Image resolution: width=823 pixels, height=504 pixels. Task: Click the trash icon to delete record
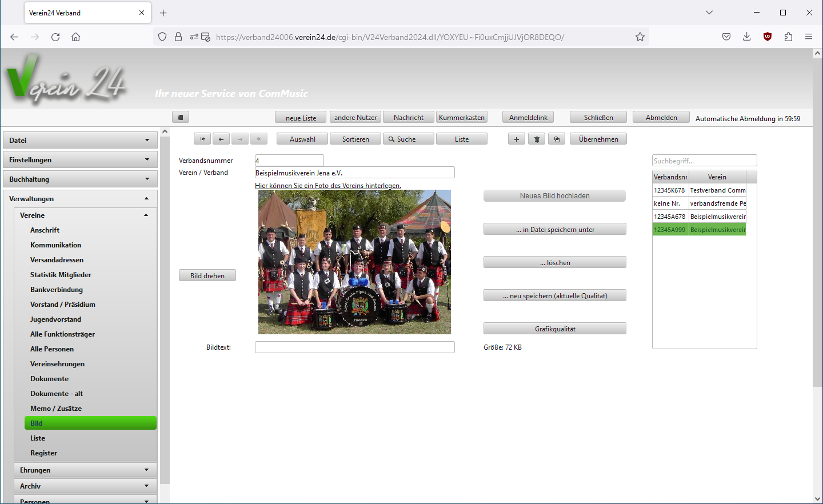[x=537, y=139]
